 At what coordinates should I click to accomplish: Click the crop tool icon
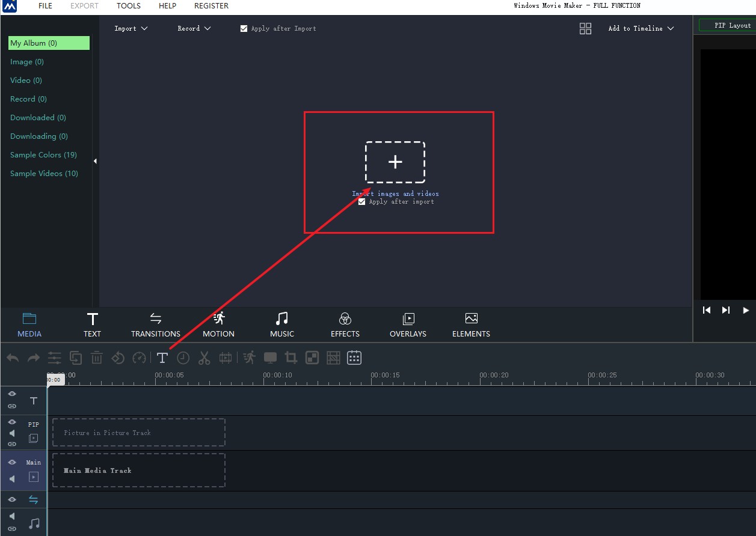[x=291, y=358]
